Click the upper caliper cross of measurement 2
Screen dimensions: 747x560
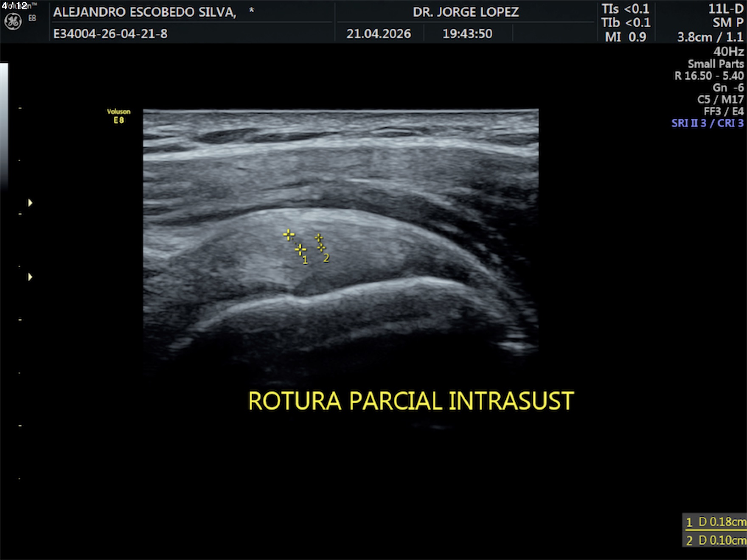click(x=319, y=238)
